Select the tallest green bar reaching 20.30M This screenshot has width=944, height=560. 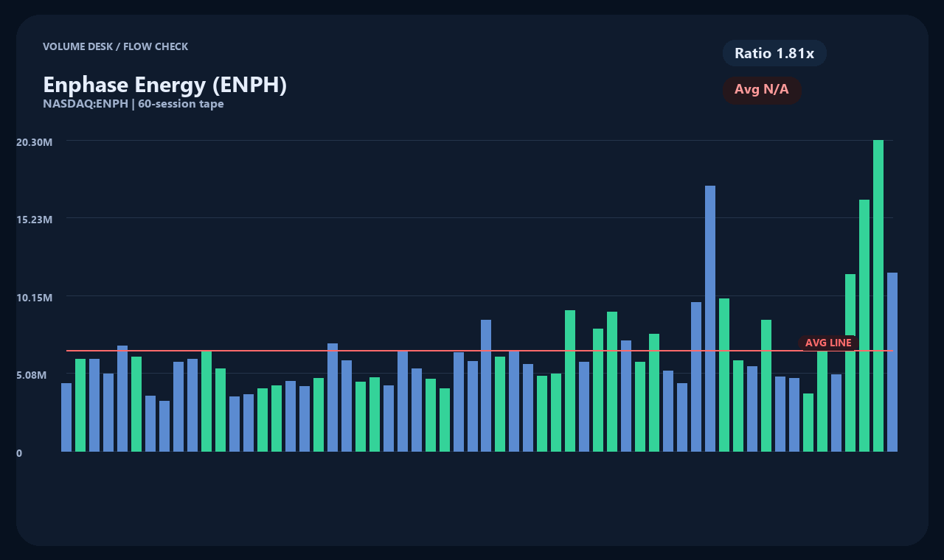click(878, 295)
